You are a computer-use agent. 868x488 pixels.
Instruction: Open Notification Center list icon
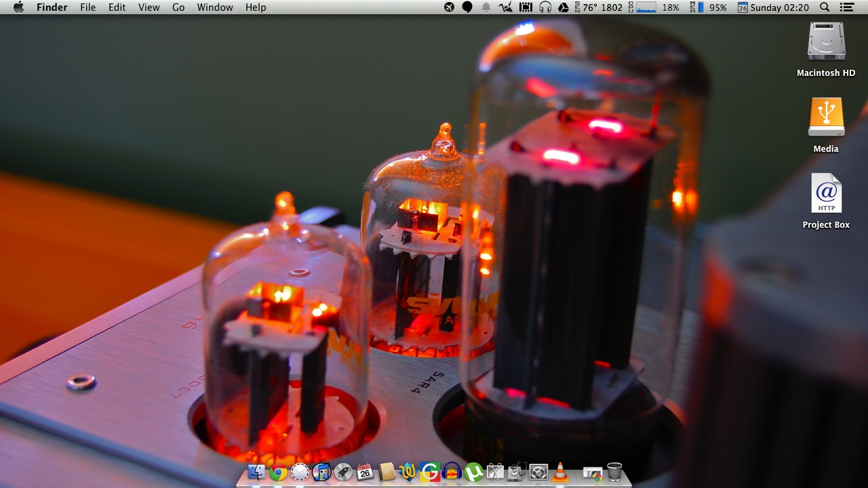click(846, 7)
